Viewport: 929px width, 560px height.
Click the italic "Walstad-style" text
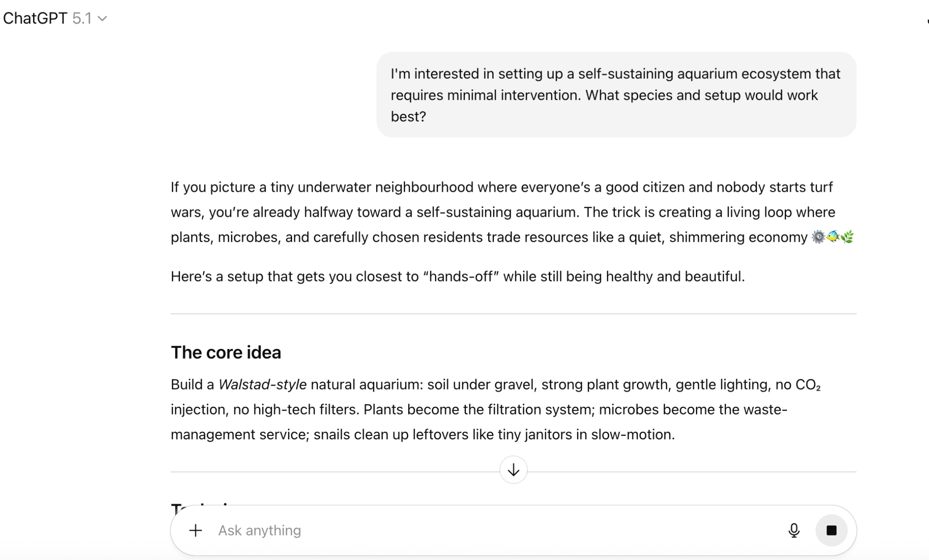(262, 385)
